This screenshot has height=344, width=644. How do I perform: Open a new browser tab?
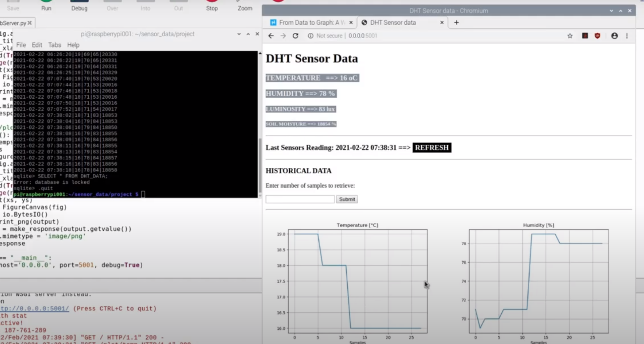coord(456,23)
